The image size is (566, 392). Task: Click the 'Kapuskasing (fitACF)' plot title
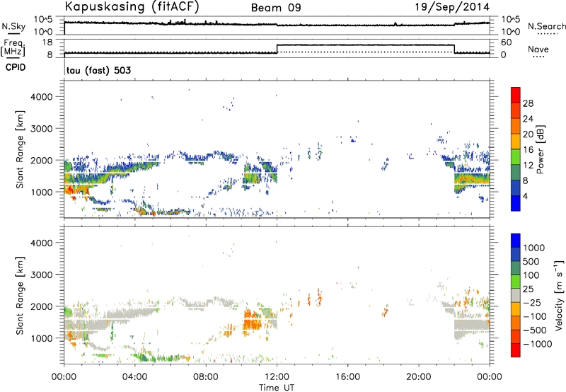(x=132, y=7)
